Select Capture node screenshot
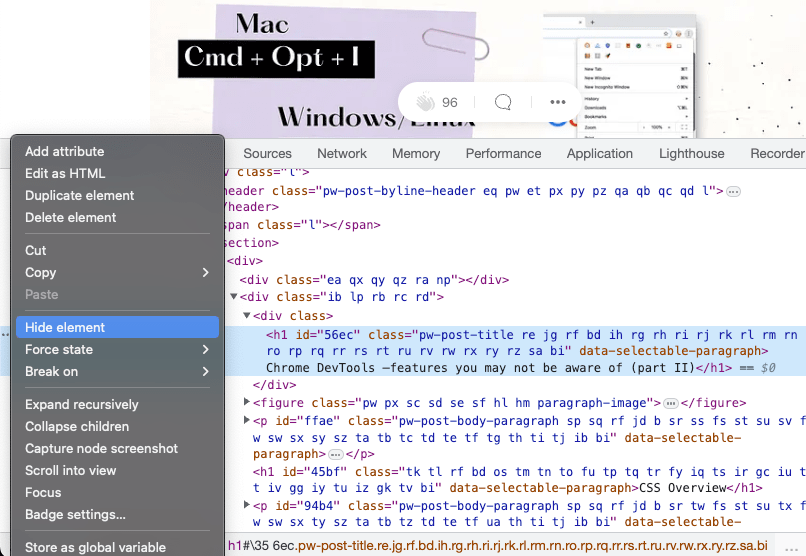Viewport: 806px width, 556px height. coord(101,449)
